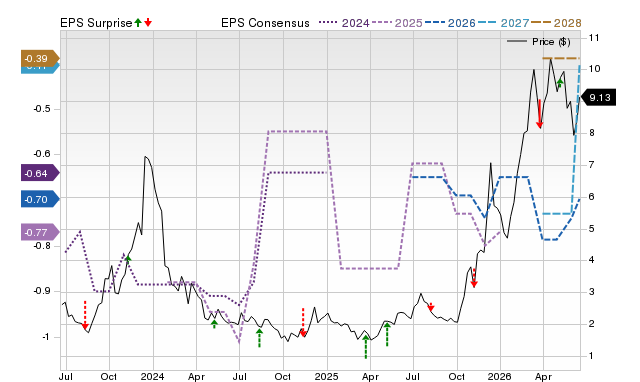Click the green beat arrow near May 2024

click(x=214, y=324)
